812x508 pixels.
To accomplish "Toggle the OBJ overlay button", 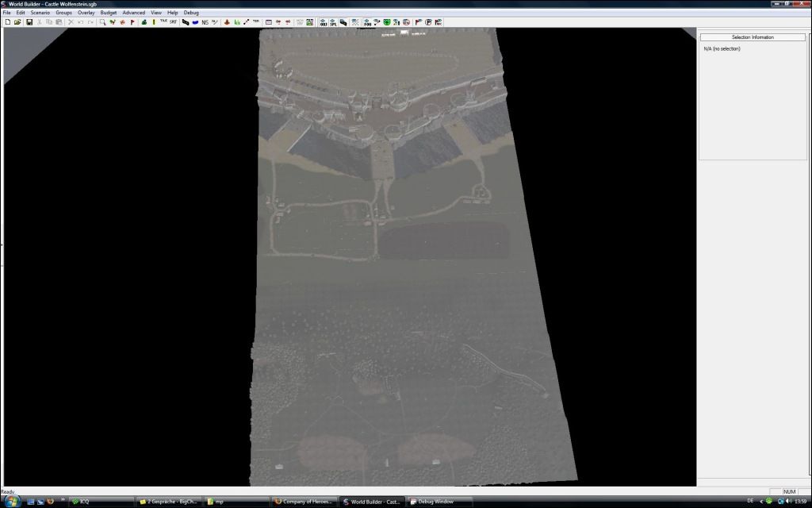I will pyautogui.click(x=324, y=22).
